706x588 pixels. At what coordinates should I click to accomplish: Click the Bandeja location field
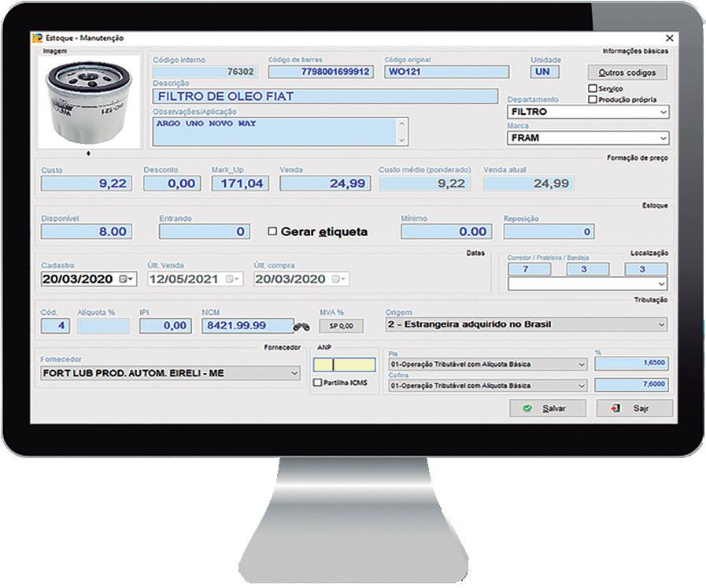pyautogui.click(x=645, y=269)
